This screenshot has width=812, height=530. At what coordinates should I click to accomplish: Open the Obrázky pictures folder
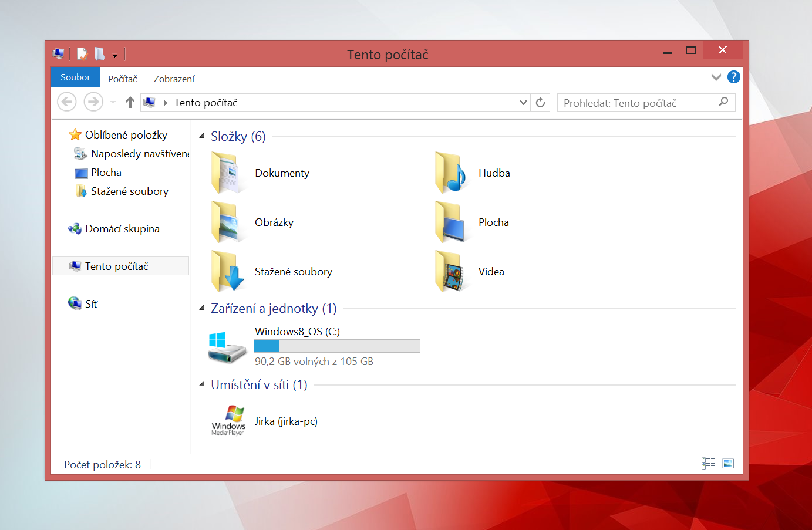point(274,222)
